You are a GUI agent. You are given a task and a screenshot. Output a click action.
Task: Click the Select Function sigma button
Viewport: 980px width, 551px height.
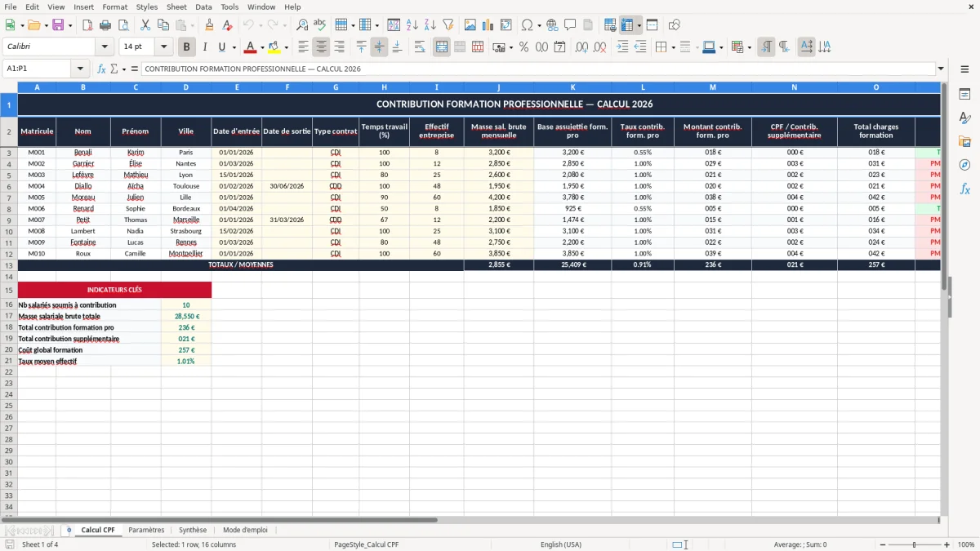114,69
